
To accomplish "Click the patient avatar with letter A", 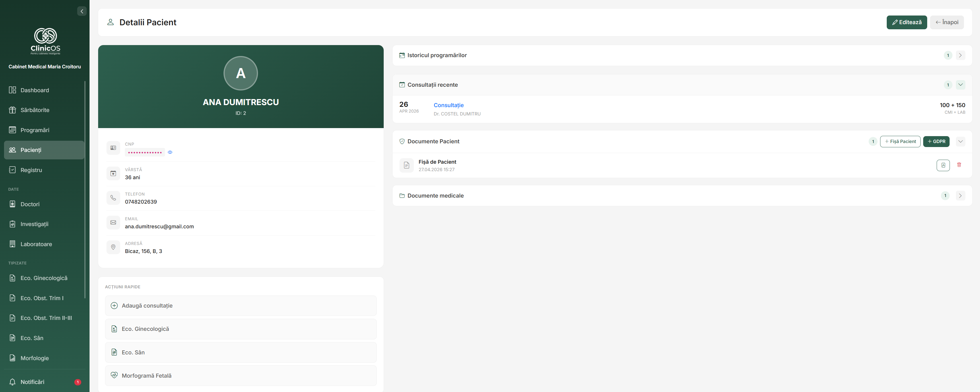I will pyautogui.click(x=241, y=73).
